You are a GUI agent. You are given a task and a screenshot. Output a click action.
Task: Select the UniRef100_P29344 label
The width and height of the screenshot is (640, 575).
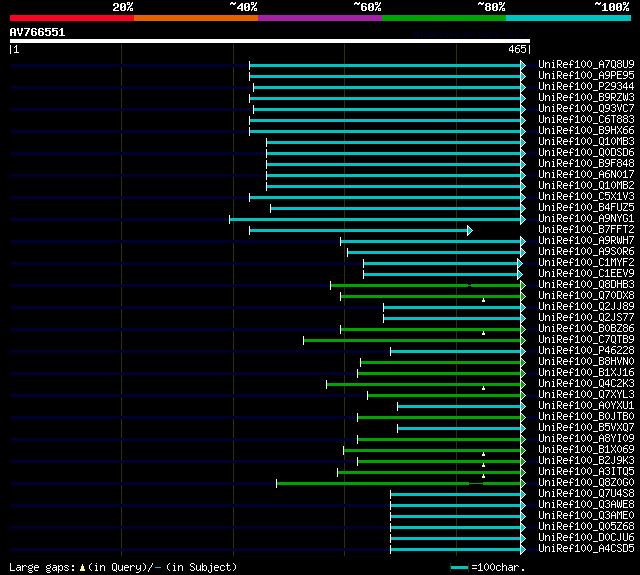586,87
